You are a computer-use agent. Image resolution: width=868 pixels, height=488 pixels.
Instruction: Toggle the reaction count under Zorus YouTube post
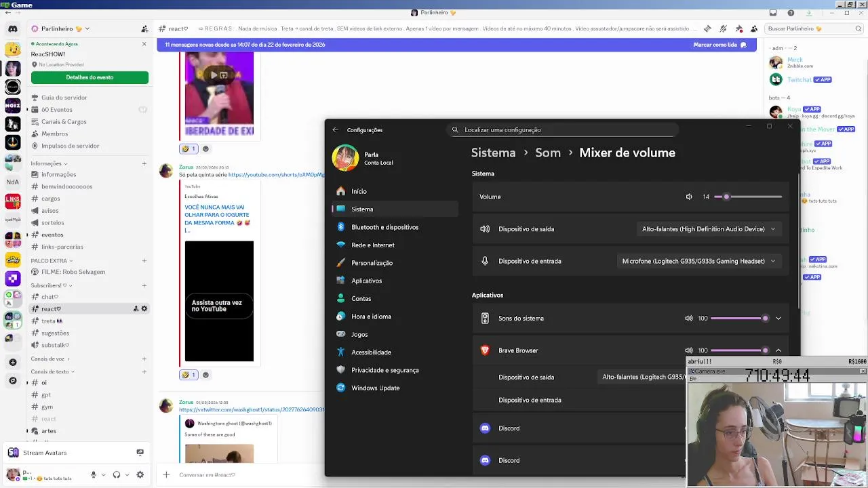(189, 375)
